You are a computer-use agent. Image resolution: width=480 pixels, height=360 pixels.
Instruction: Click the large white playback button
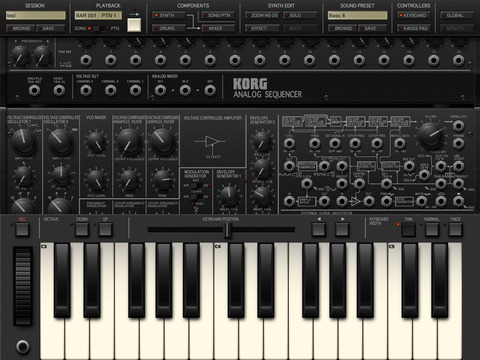tap(134, 25)
